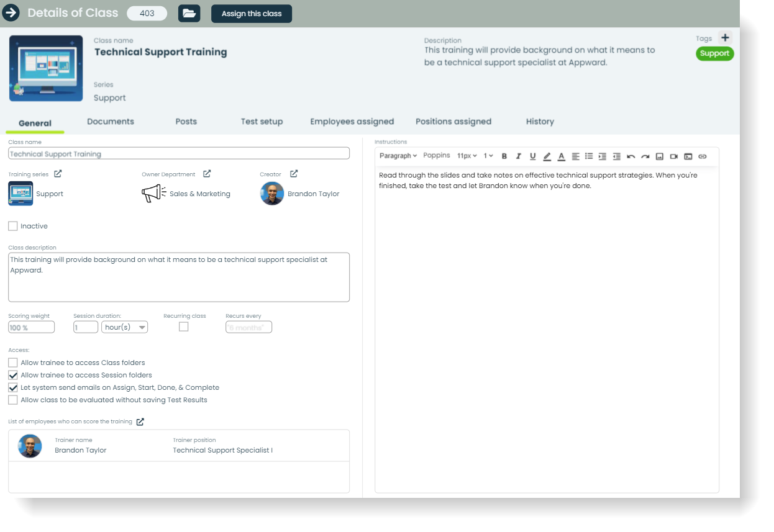The height and width of the screenshot is (532, 774).
Task: Click the green Support tag
Action: (x=714, y=53)
